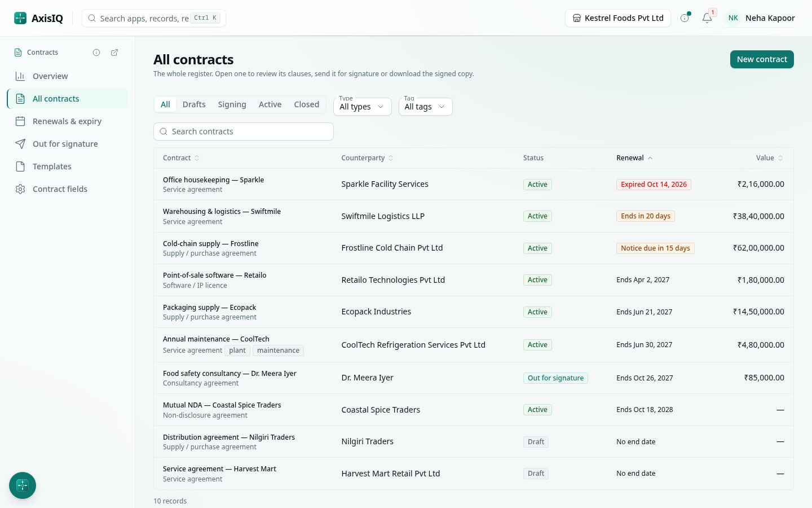The image size is (812, 508).
Task: Click the Contracts module info icon
Action: coord(96,52)
